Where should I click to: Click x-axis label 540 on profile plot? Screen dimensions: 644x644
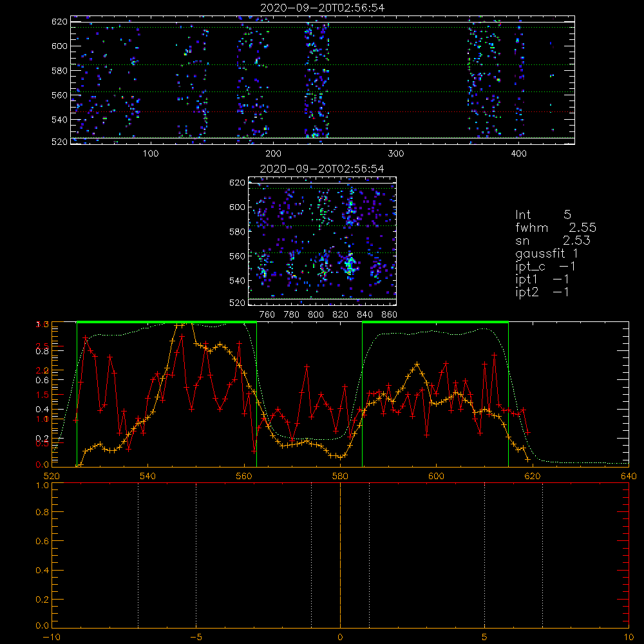click(148, 476)
